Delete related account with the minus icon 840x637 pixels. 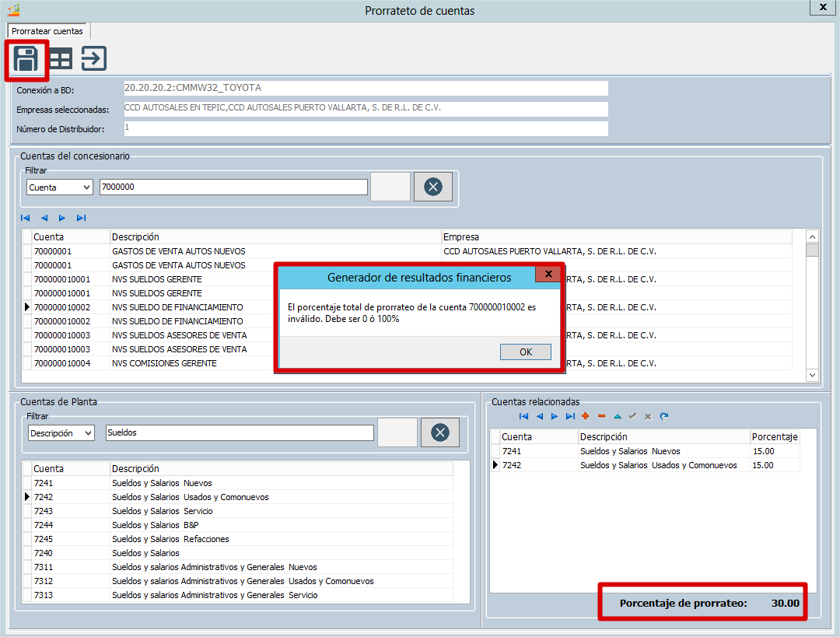pyautogui.click(x=601, y=416)
